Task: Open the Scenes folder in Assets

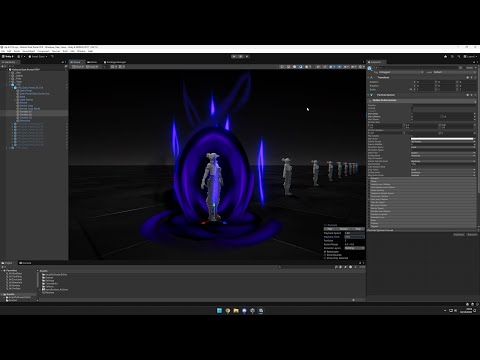Action: 48,277
